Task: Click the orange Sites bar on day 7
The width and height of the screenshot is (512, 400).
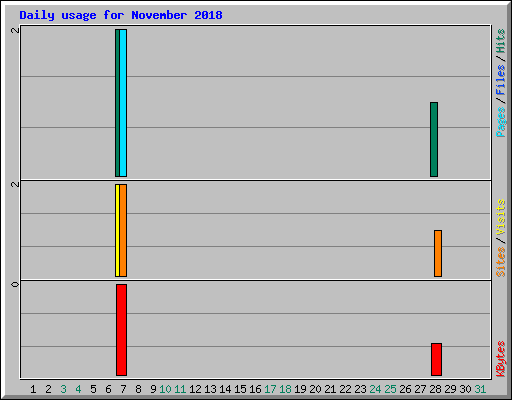Action: [123, 230]
